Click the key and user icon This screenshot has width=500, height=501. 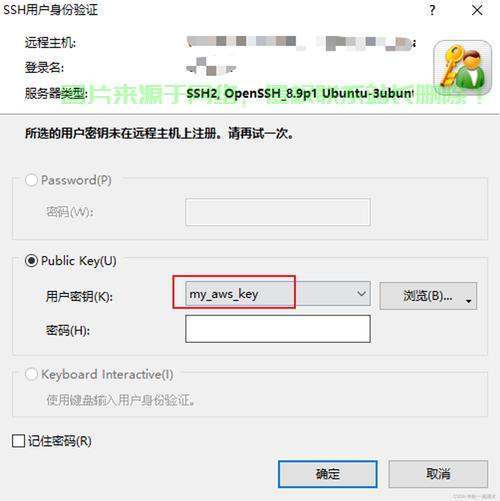pyautogui.click(x=463, y=68)
